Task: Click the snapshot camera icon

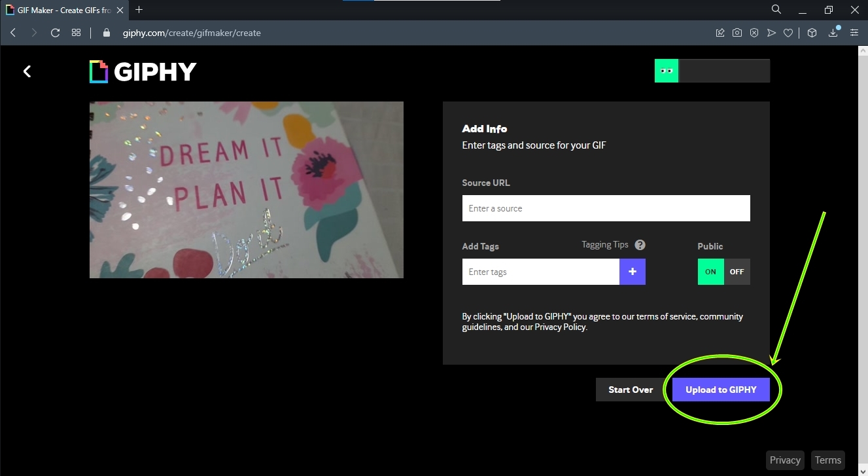Action: 737,33
